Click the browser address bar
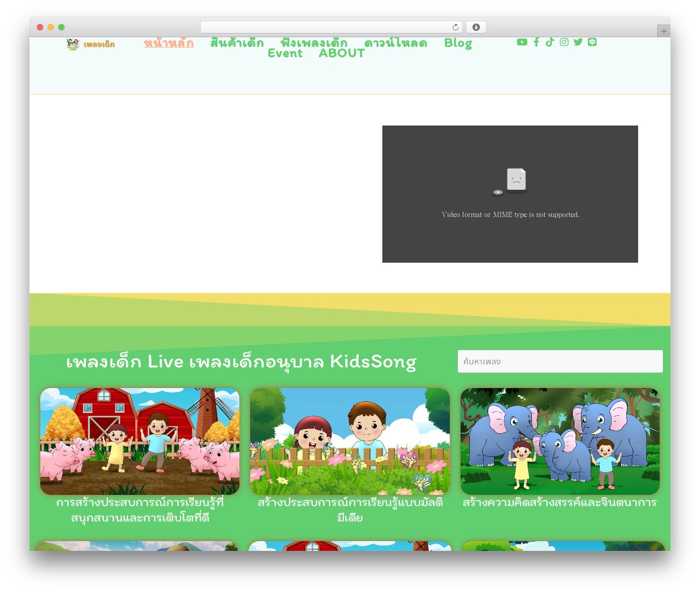 click(x=331, y=27)
